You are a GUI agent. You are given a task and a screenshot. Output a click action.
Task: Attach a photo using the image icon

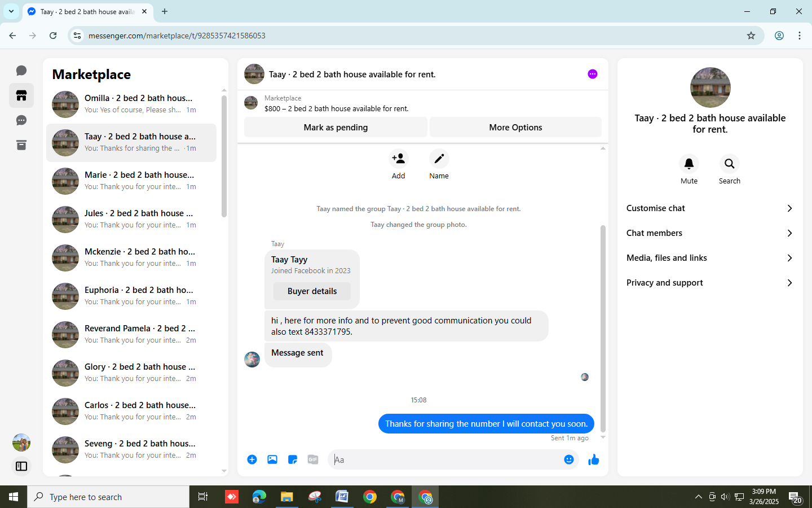coord(272,459)
